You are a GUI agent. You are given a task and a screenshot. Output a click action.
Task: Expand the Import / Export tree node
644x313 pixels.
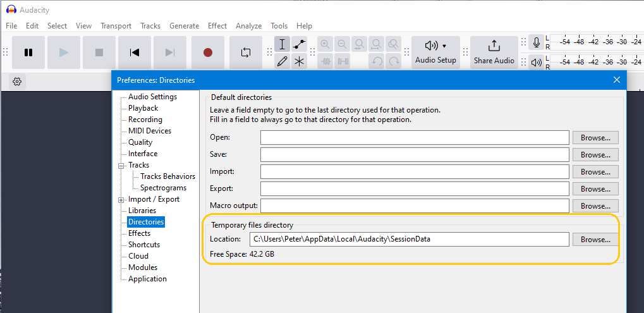pyautogui.click(x=121, y=200)
